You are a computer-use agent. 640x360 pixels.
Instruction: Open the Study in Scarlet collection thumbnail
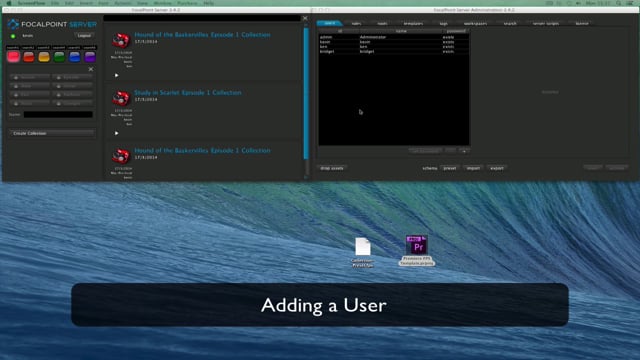click(x=121, y=98)
